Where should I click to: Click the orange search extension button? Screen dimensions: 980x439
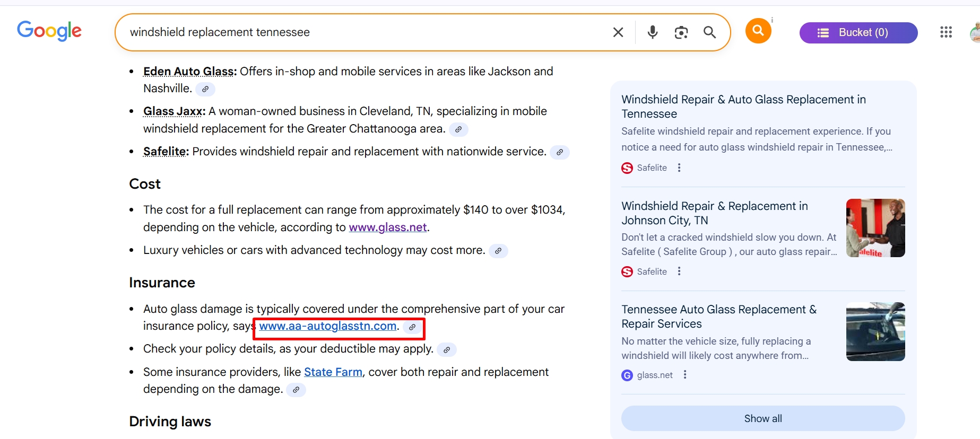click(x=758, y=31)
